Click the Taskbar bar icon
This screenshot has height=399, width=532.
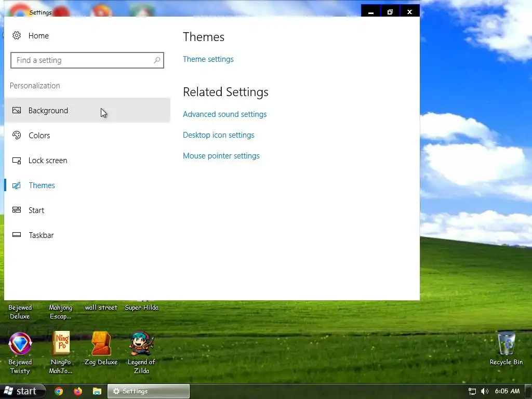tap(17, 235)
